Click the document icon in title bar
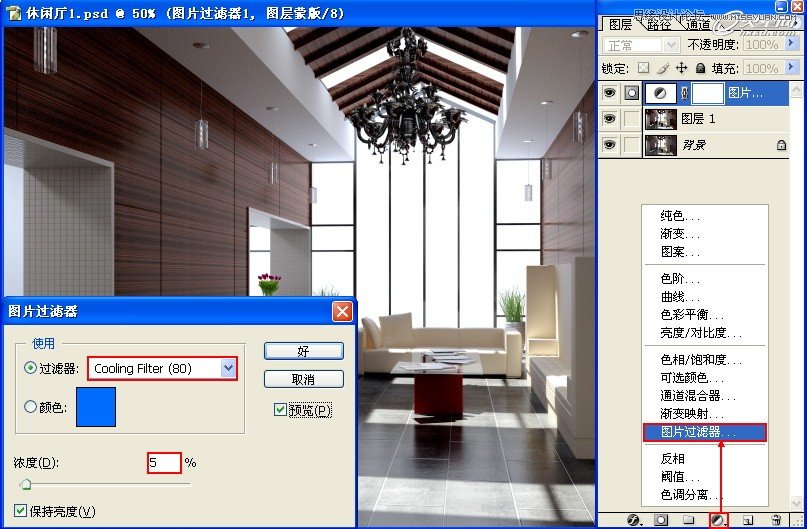This screenshot has height=529, width=807. [x=12, y=13]
